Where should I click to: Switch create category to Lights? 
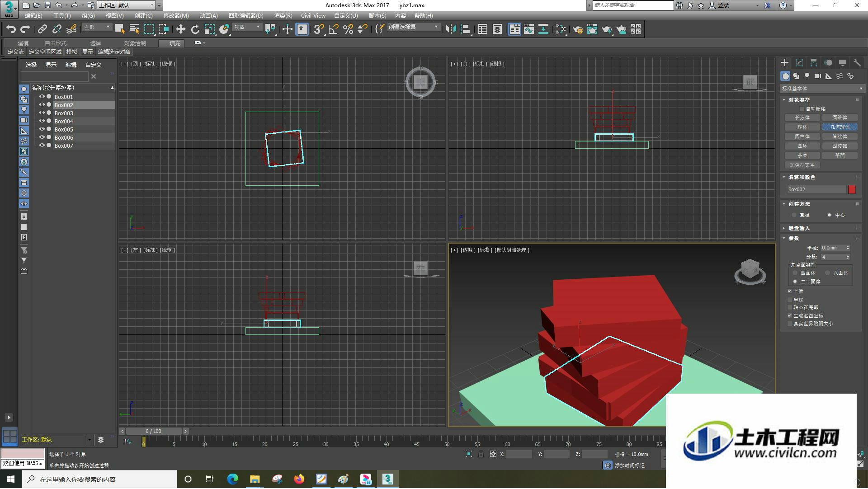coord(807,76)
